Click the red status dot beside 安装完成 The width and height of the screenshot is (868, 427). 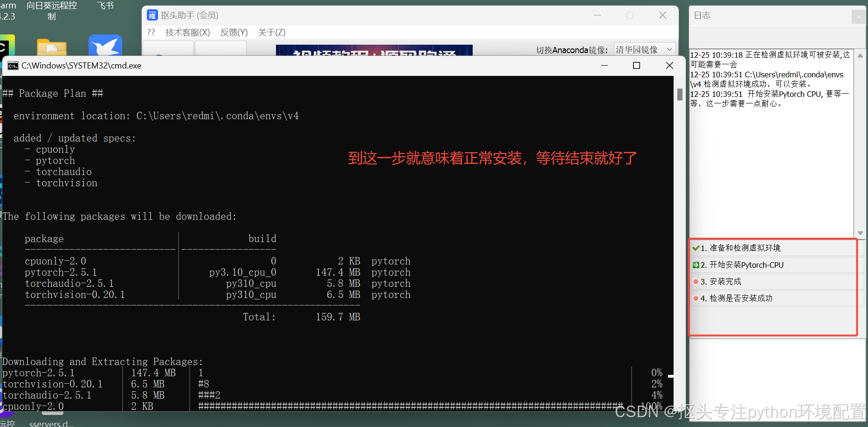pyautogui.click(x=696, y=281)
